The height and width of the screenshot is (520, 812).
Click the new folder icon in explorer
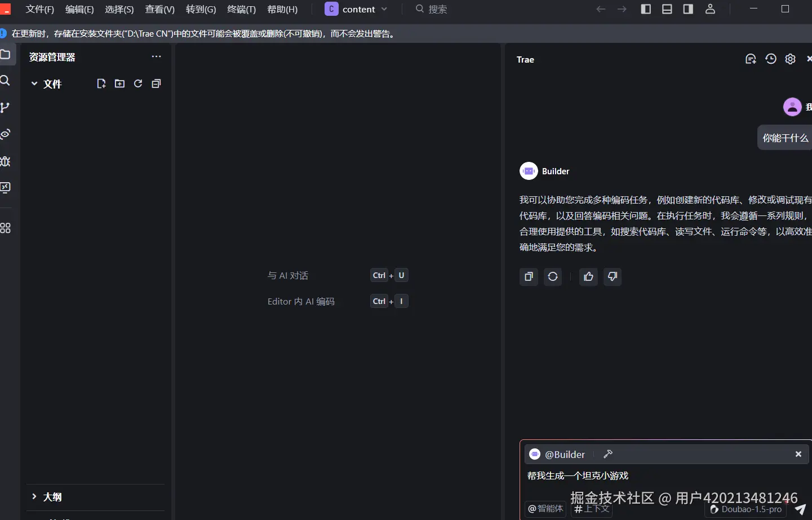tap(119, 83)
